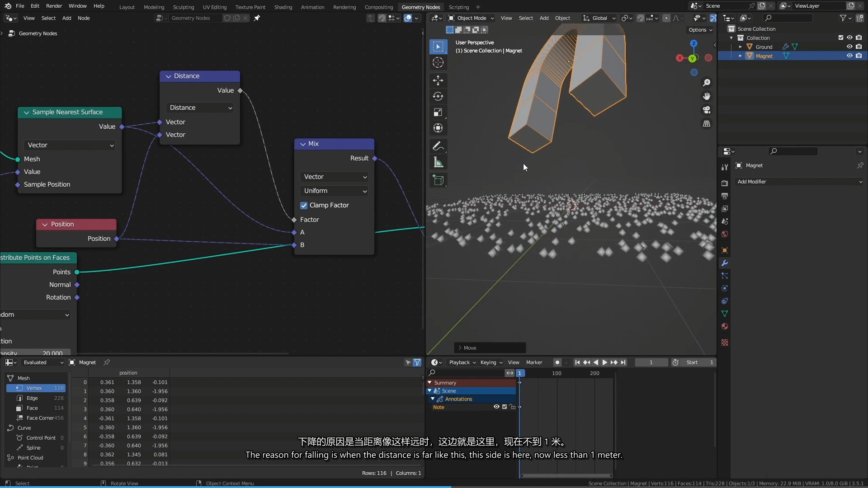
Task: Switch to the Shading workspace tab
Action: point(283,7)
